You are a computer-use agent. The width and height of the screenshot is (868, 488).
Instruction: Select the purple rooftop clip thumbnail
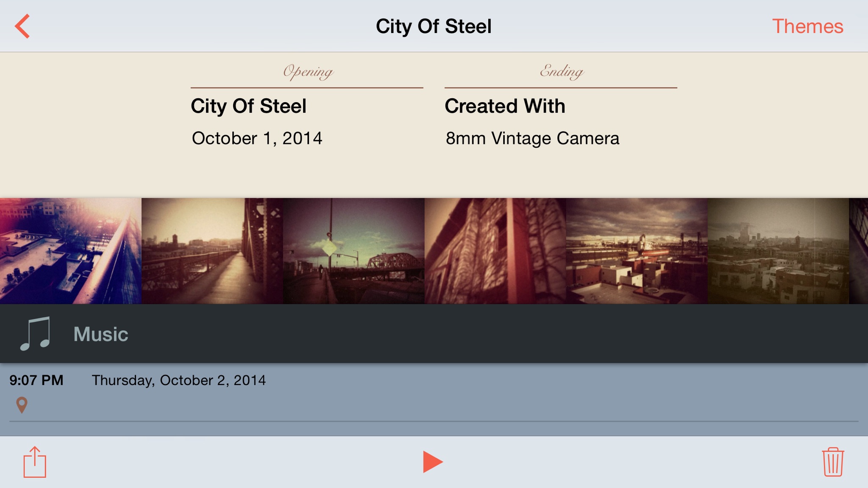point(70,251)
